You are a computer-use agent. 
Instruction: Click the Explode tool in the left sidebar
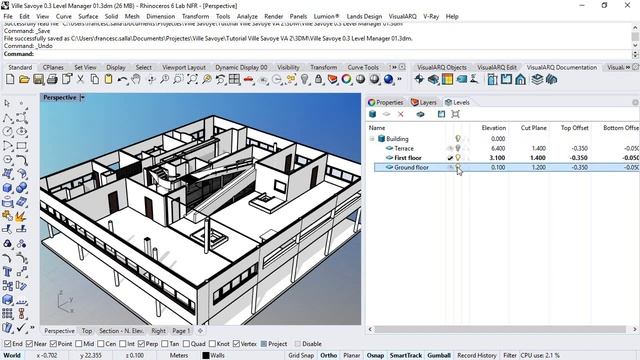(22, 216)
